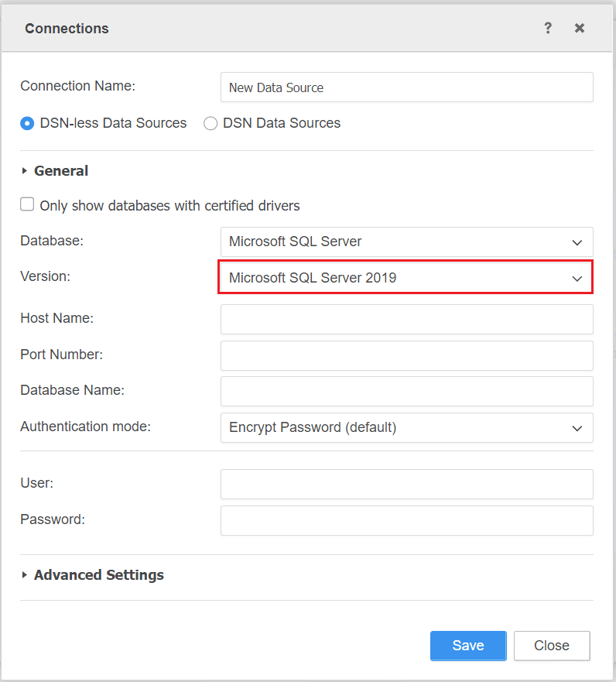The image size is (616, 682).
Task: Open the Database dropdown
Action: pyautogui.click(x=406, y=242)
